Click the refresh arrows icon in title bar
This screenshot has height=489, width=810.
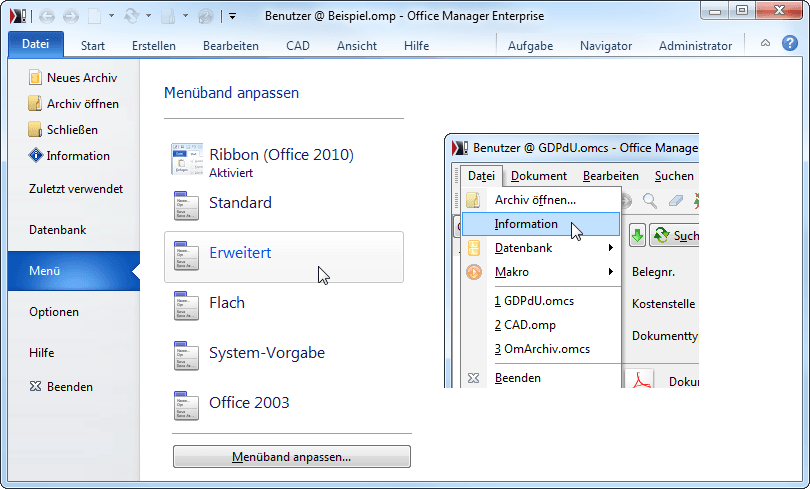click(x=132, y=17)
